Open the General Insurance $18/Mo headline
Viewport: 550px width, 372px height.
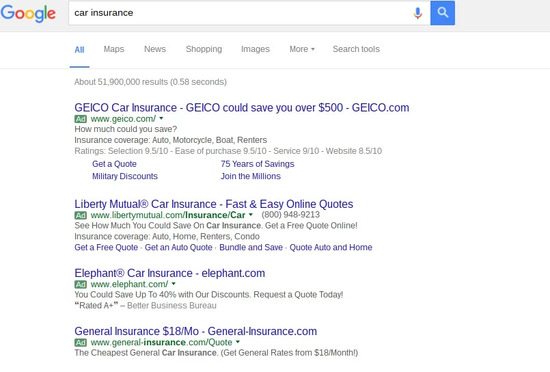pyautogui.click(x=196, y=331)
